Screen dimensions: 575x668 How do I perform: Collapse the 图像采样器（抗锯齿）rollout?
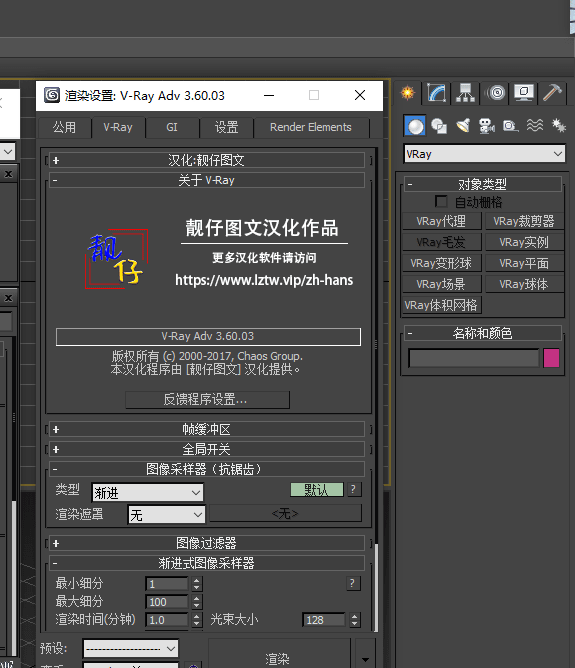tap(207, 469)
